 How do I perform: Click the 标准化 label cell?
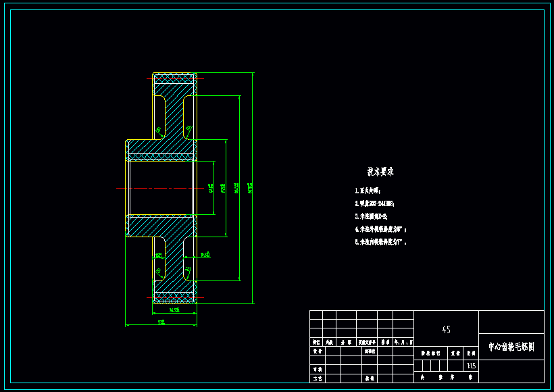pos(370,351)
